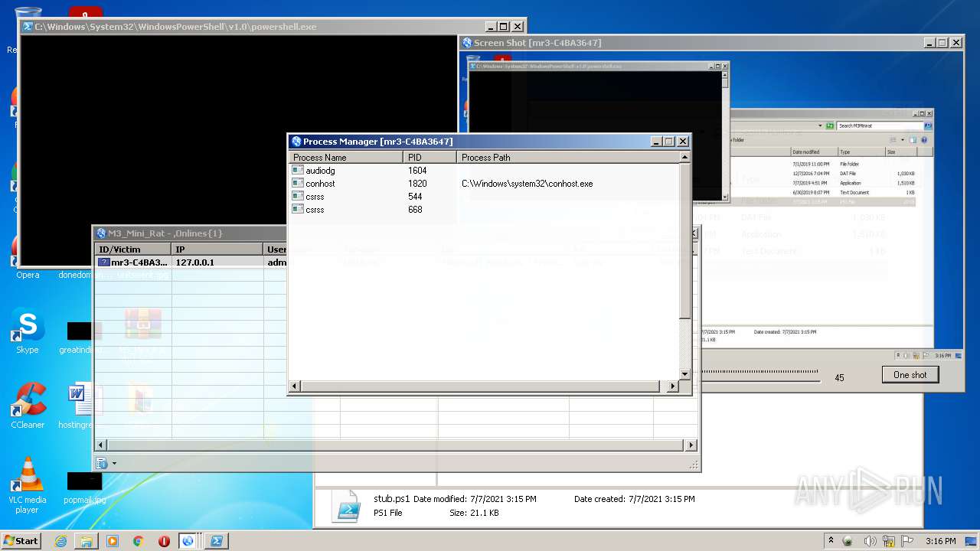Open Windows Explorer from the taskbar

coord(87,541)
